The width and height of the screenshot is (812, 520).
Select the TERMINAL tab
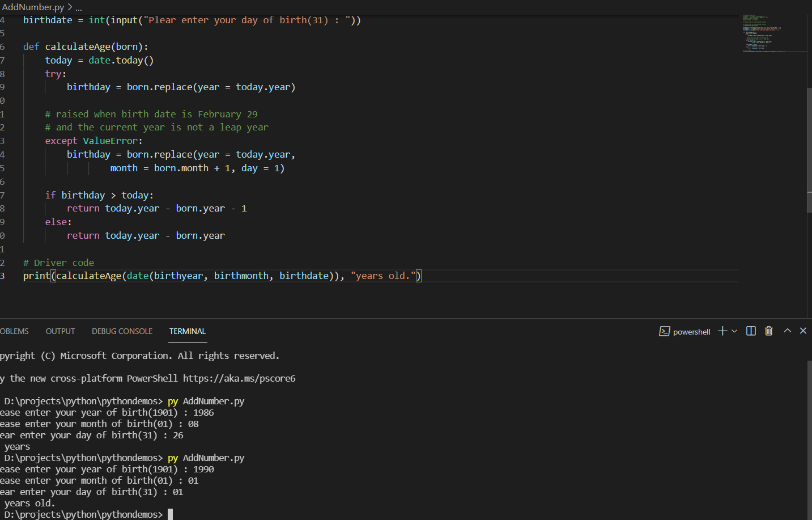188,331
